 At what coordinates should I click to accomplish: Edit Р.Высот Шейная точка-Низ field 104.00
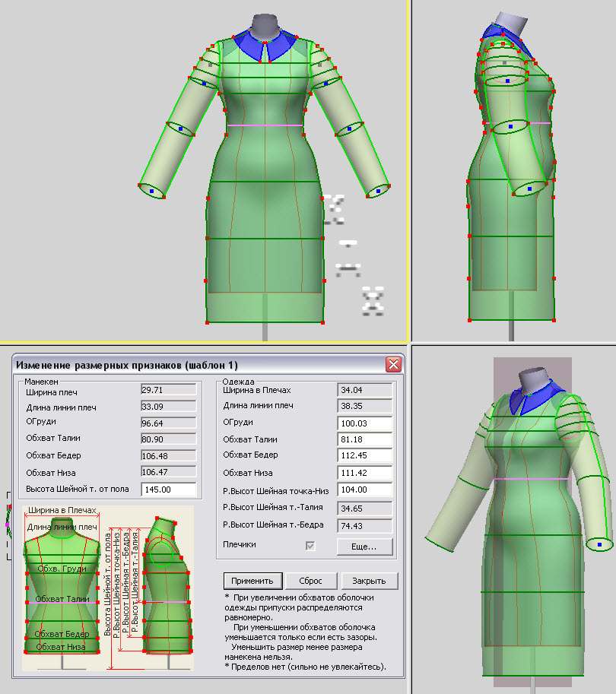click(364, 490)
